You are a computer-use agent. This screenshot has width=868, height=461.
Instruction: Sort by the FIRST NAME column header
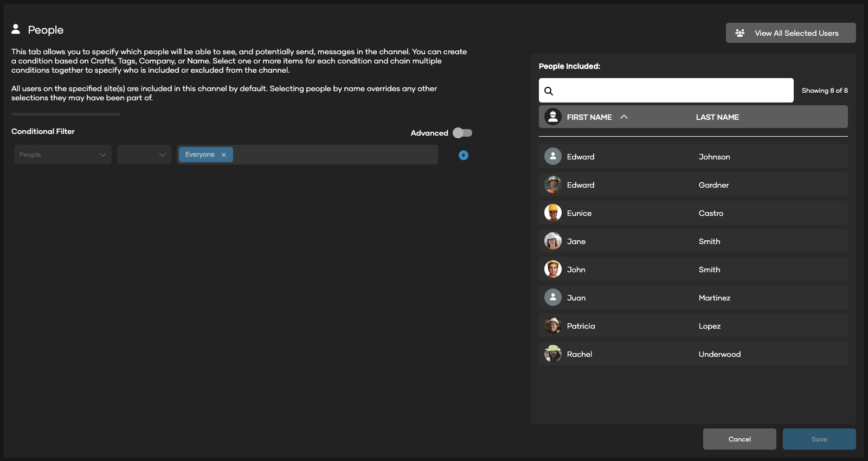click(589, 117)
